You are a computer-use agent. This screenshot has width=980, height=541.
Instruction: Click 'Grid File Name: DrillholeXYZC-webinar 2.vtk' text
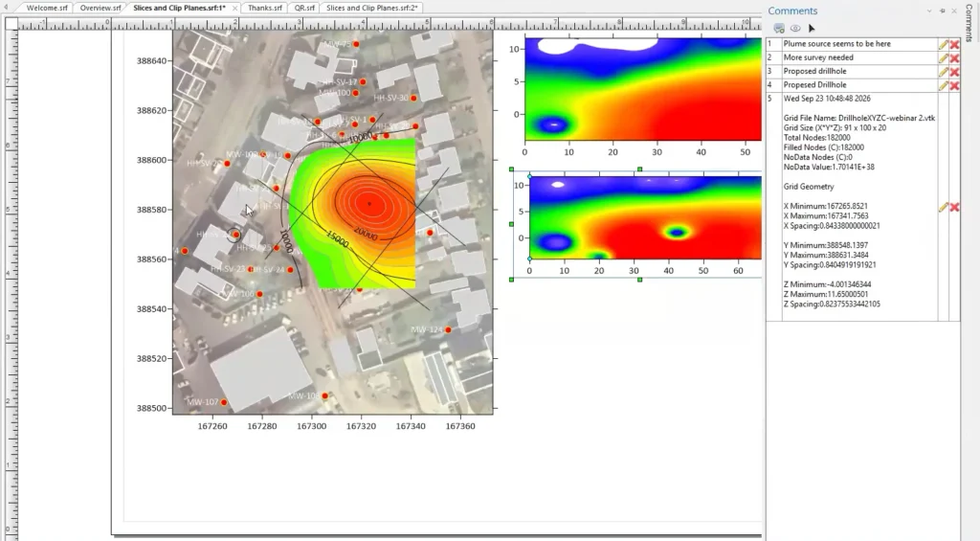(858, 118)
